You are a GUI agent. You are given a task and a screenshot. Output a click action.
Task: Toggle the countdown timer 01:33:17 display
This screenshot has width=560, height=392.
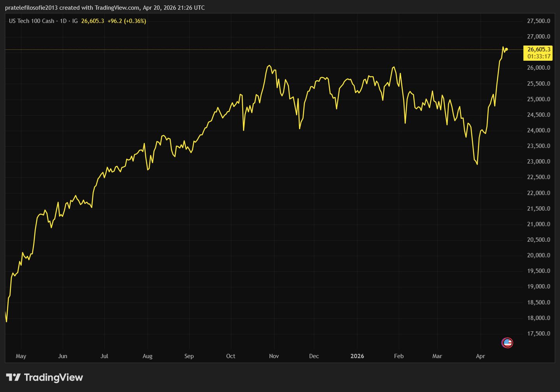(539, 56)
